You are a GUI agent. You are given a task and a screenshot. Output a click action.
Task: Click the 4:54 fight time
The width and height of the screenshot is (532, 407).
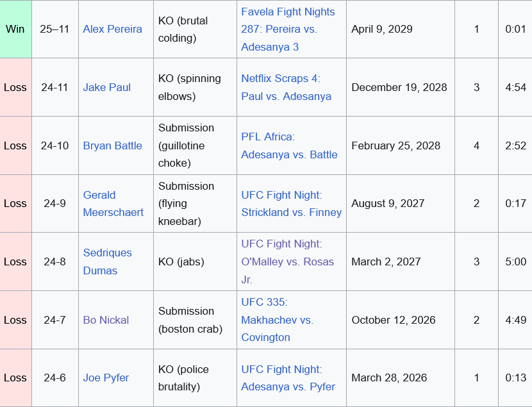(x=515, y=88)
